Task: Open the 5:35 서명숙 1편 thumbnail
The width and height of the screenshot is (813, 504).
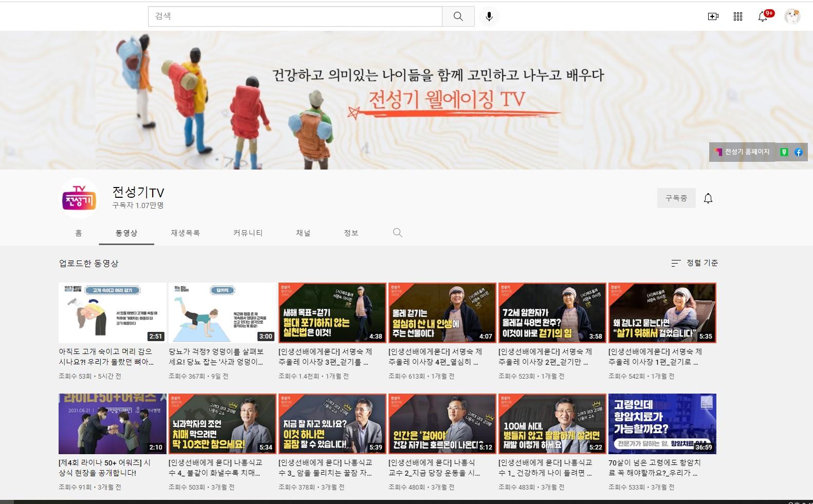Action: tap(662, 313)
